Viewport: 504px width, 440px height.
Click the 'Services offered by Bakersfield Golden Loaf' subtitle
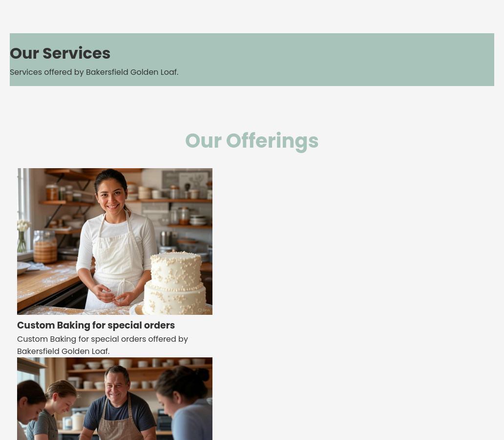click(94, 72)
